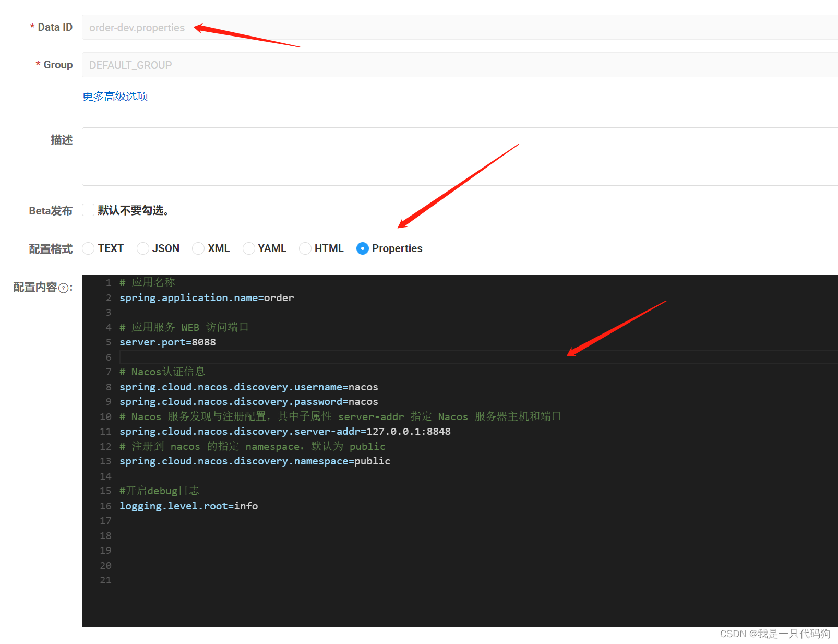Select the Properties configuration format
838x644 pixels.
[x=363, y=248]
